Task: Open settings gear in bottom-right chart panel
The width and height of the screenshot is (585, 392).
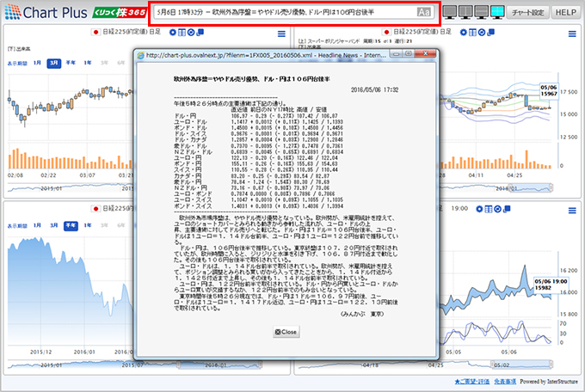Action: point(479,209)
